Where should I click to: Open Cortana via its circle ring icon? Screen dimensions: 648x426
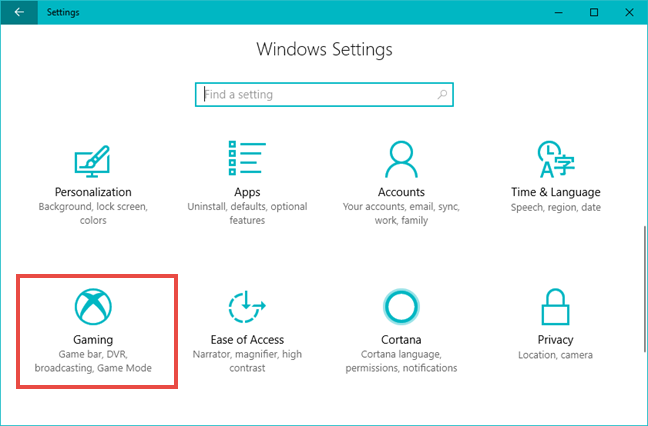401,306
